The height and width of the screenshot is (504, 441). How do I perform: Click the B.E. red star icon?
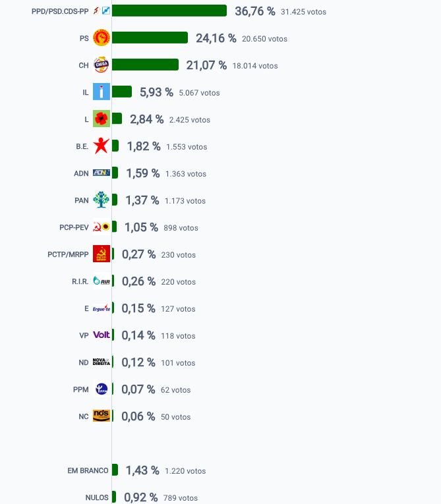(102, 146)
